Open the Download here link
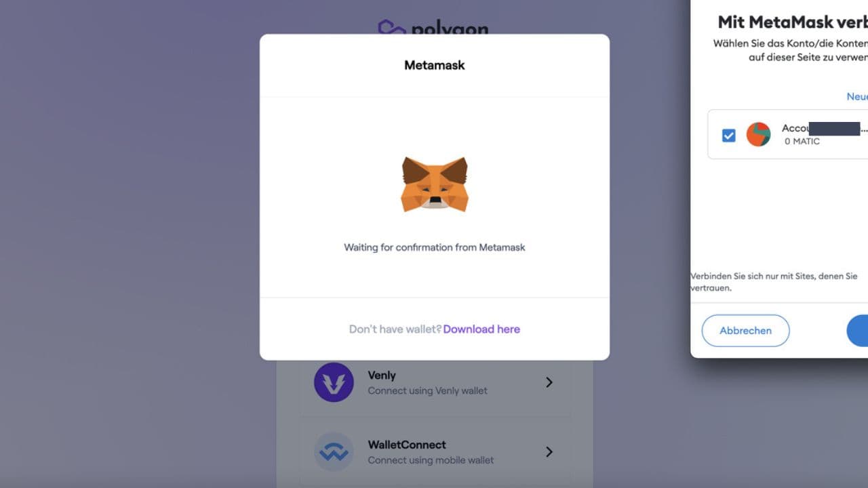 click(x=481, y=329)
